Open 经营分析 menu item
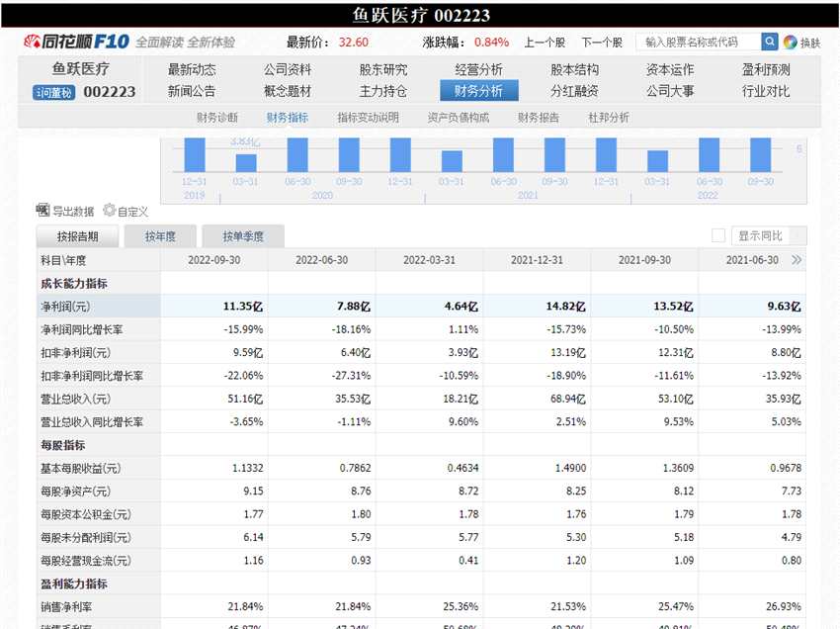The height and width of the screenshot is (629, 840). pyautogui.click(x=479, y=69)
